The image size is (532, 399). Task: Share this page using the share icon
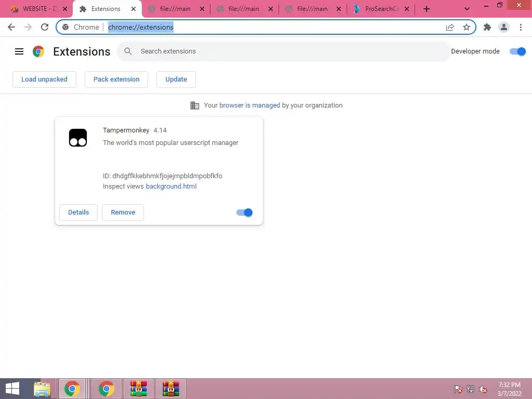point(450,27)
